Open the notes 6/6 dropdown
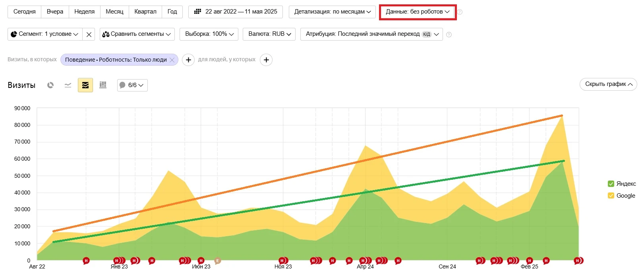 [132, 85]
